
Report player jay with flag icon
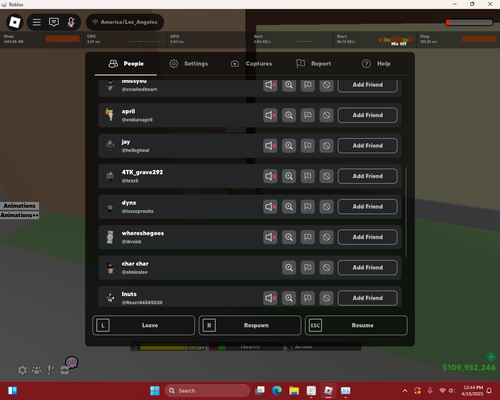pyautogui.click(x=308, y=146)
